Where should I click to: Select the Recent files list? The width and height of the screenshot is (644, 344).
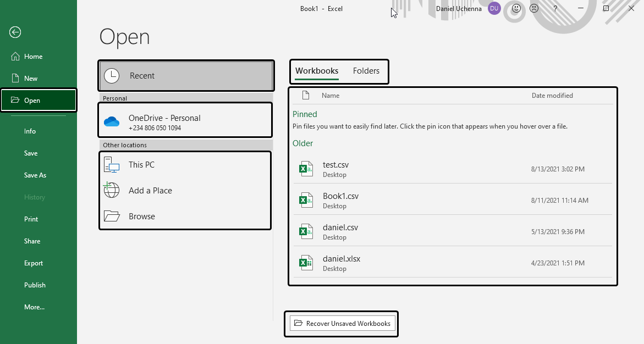[x=185, y=76]
